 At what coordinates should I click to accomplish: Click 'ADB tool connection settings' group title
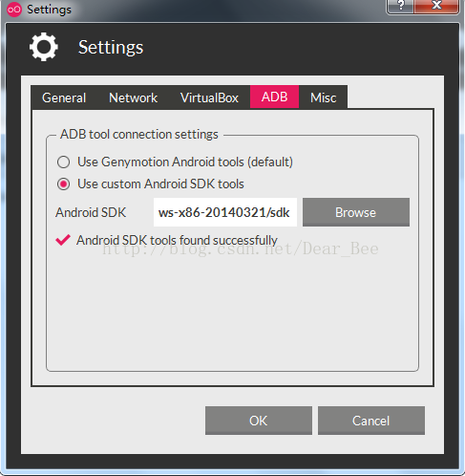click(139, 134)
